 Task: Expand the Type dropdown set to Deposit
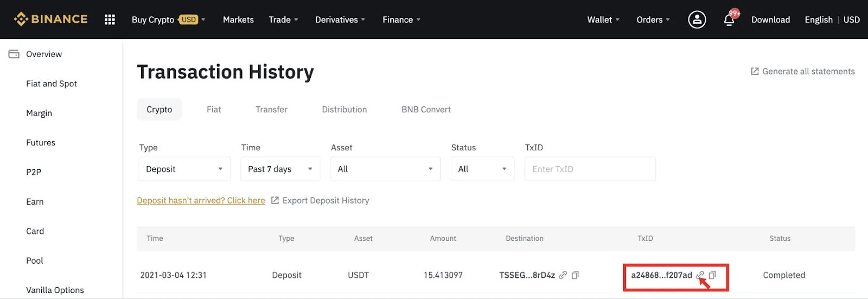tap(184, 169)
